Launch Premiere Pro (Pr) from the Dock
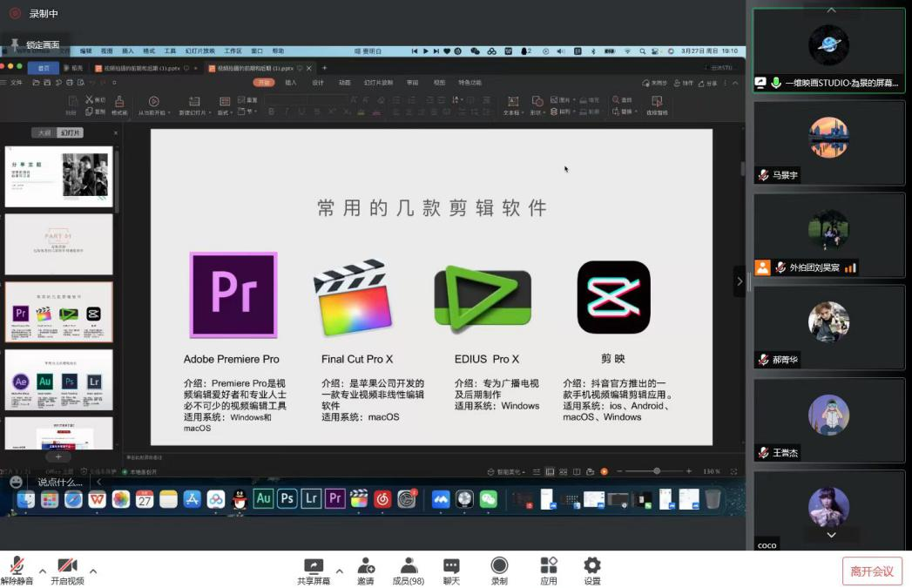Screen dimensions: 912x588 [335, 498]
